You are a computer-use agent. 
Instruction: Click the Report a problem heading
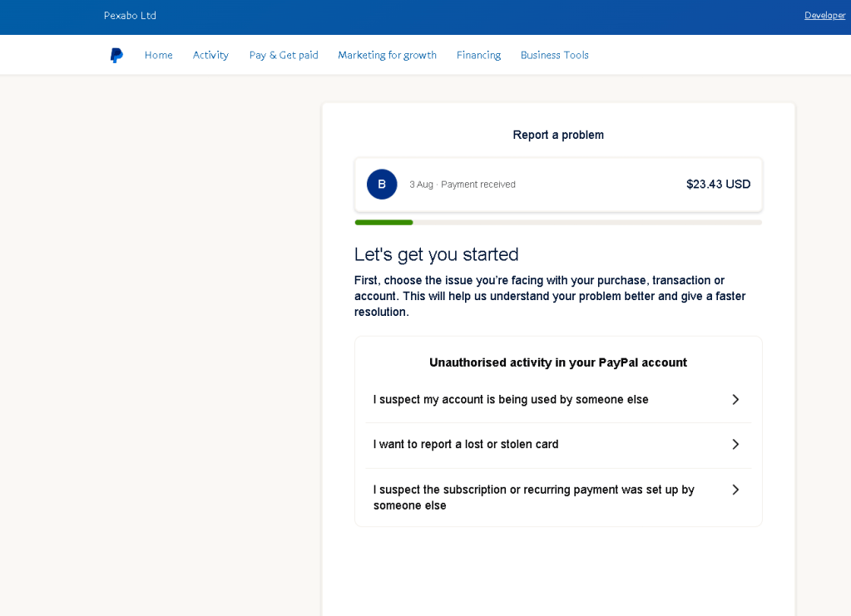point(558,135)
